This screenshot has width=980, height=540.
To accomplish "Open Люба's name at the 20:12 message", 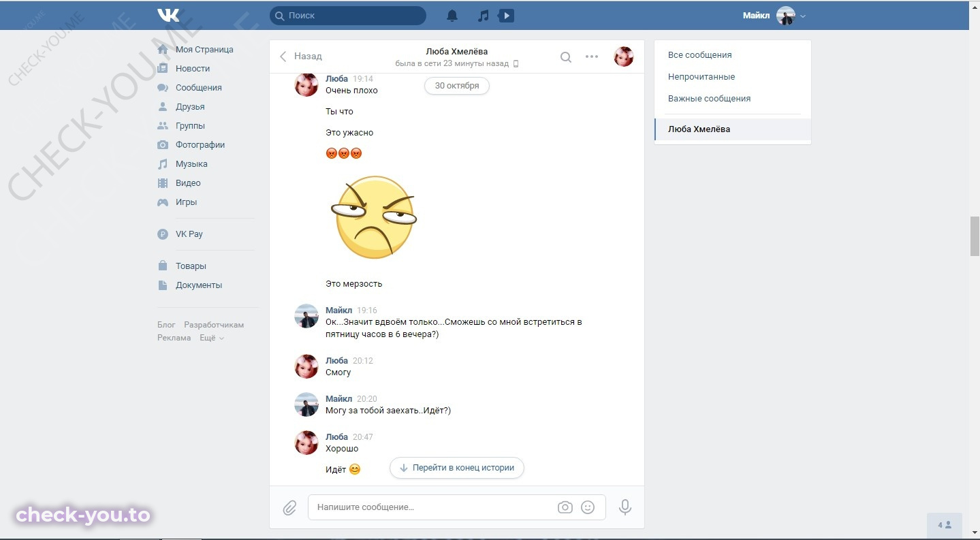I will (x=336, y=361).
